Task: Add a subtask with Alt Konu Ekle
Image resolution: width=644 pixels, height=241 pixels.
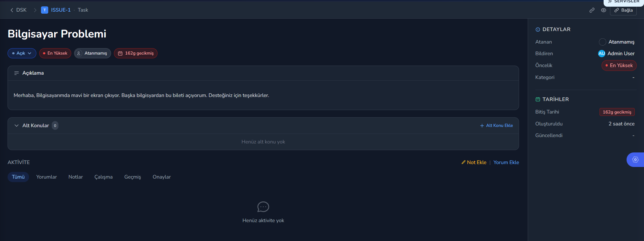Action: [496, 125]
